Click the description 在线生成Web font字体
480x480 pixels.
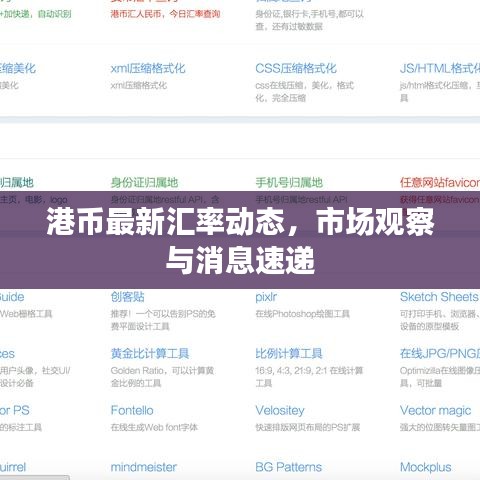tap(154, 427)
